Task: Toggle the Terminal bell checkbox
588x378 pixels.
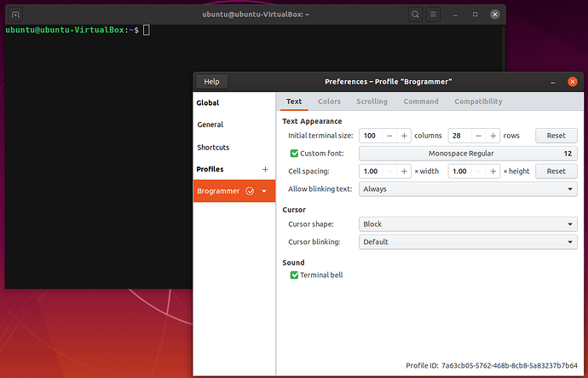Action: coord(294,275)
